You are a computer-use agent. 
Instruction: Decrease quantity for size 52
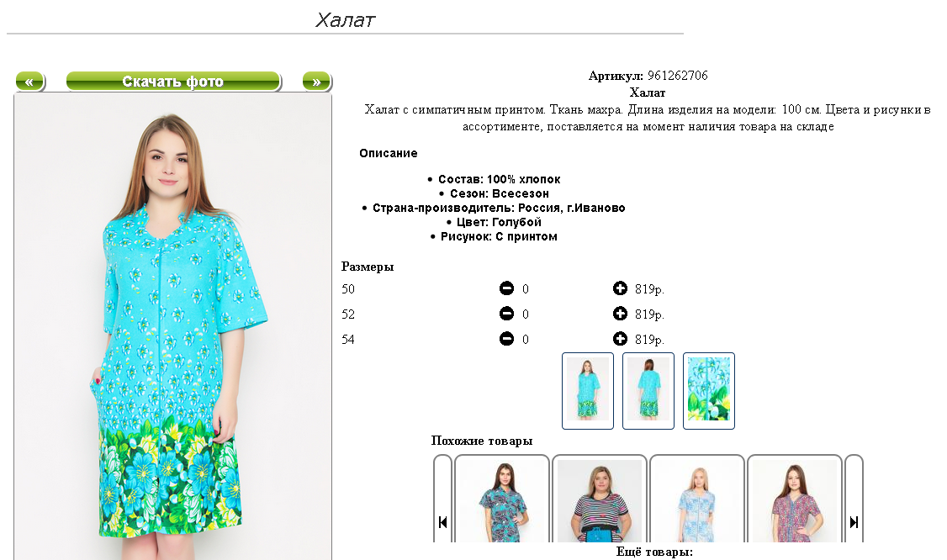(506, 314)
